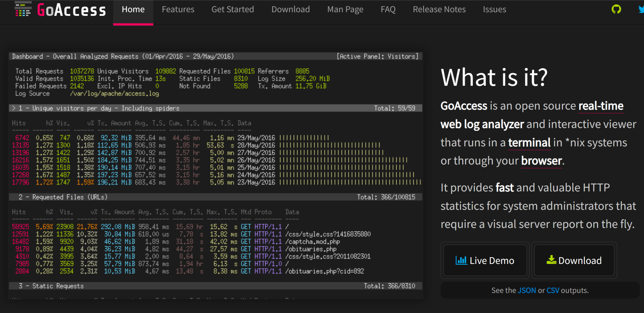Click the 'Total: 366/100815' label
The height and width of the screenshot is (313, 644).
tap(386, 197)
